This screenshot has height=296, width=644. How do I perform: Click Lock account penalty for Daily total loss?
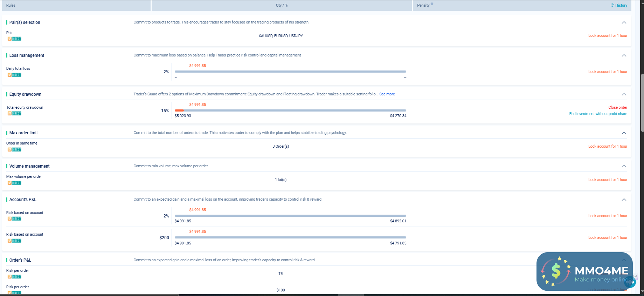[608, 72]
